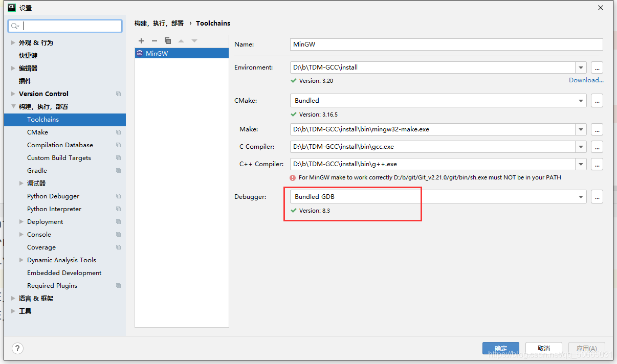Open the C Compiler dropdown list
The width and height of the screenshot is (617, 364).
tap(581, 147)
